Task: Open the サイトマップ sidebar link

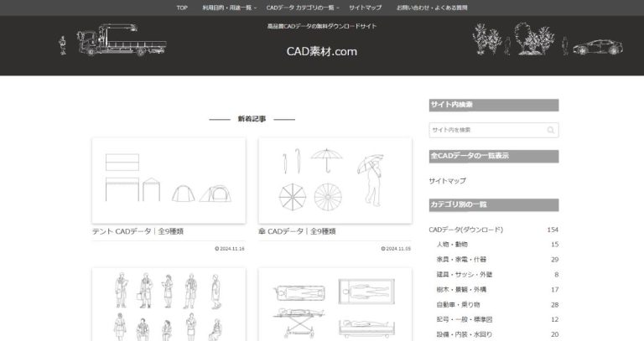Action: pyautogui.click(x=447, y=180)
